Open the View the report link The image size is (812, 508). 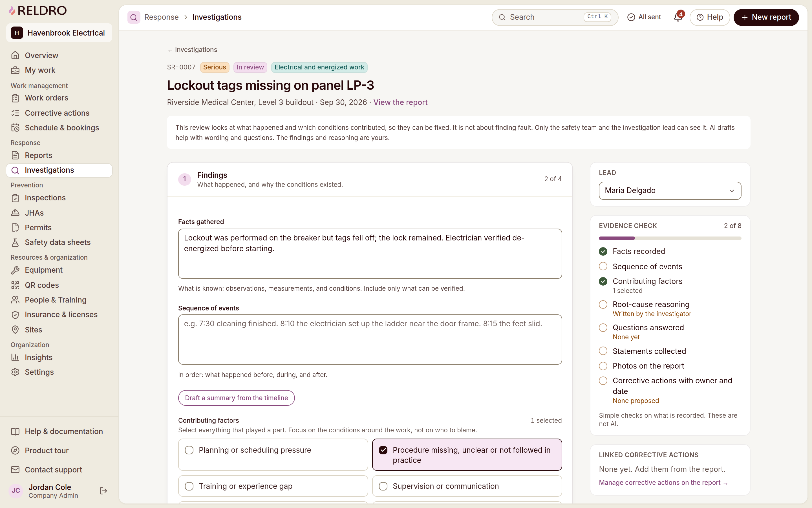point(400,102)
